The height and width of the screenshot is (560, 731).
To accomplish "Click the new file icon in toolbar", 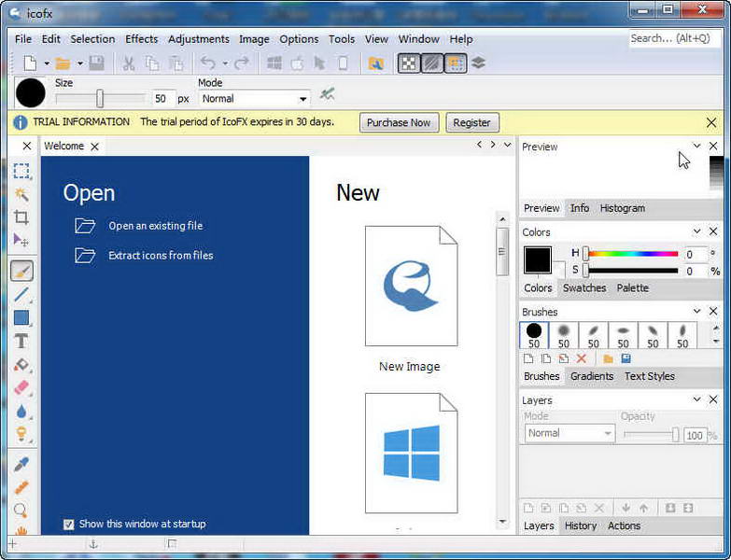I will pyautogui.click(x=30, y=63).
